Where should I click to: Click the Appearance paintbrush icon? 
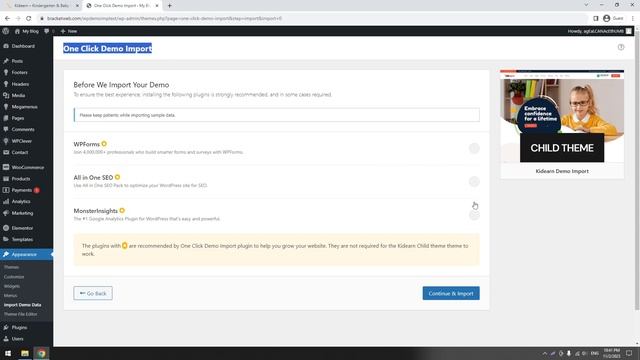(6, 254)
